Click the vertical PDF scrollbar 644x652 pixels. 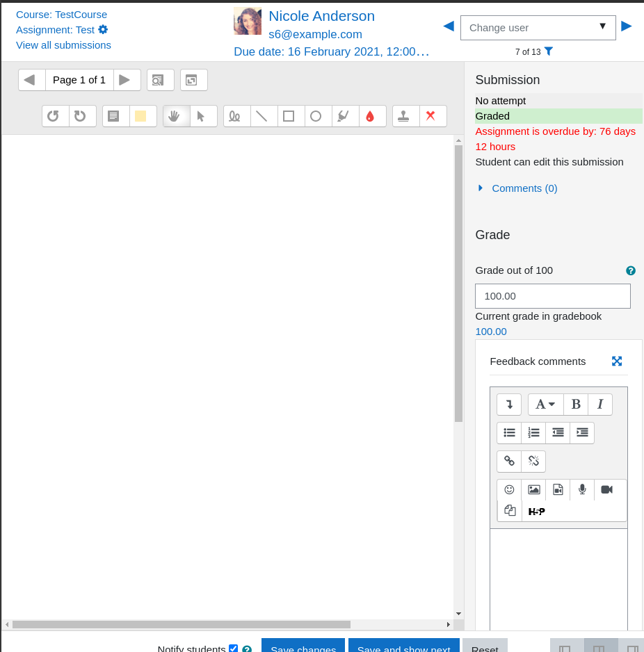[458, 284]
